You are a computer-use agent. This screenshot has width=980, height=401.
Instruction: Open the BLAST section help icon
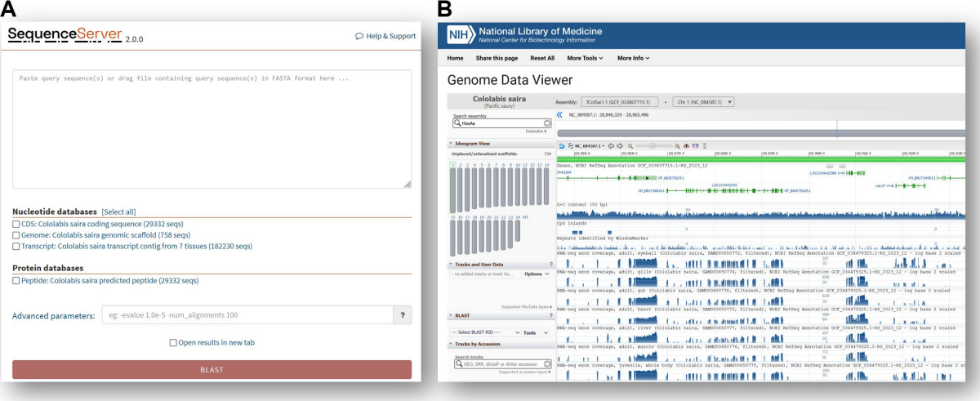[551, 315]
